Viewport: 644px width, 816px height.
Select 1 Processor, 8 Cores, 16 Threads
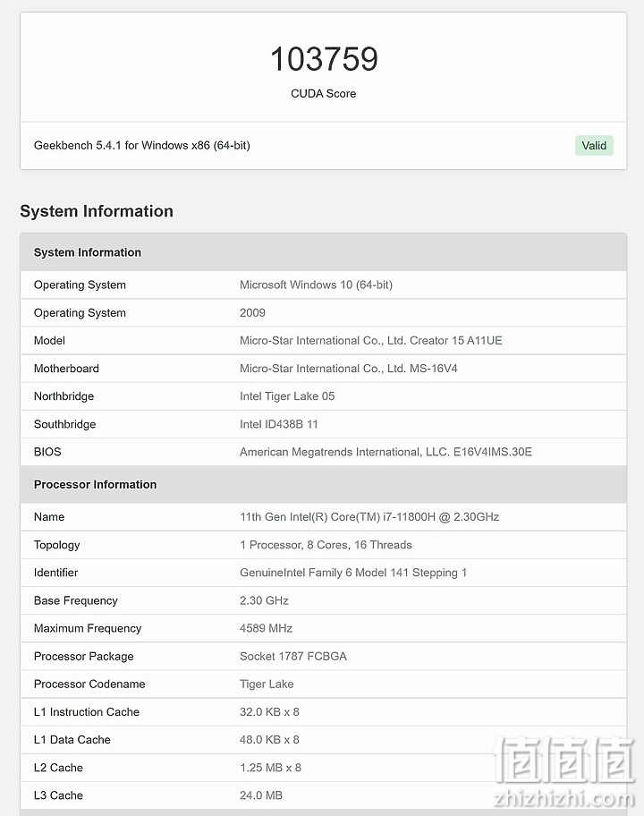coord(326,545)
